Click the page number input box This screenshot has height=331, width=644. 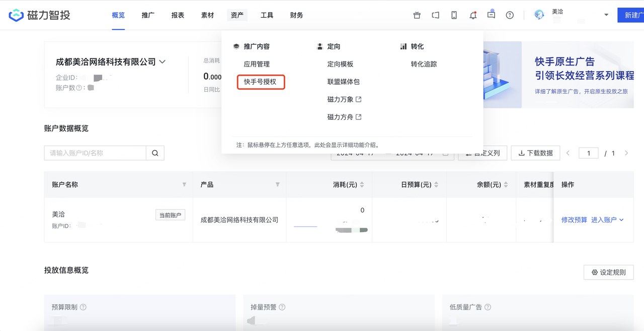coord(589,153)
